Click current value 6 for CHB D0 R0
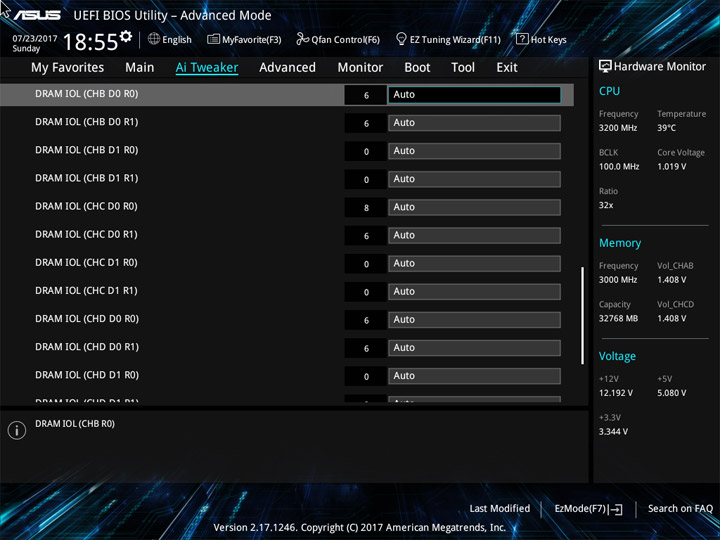 tap(366, 95)
